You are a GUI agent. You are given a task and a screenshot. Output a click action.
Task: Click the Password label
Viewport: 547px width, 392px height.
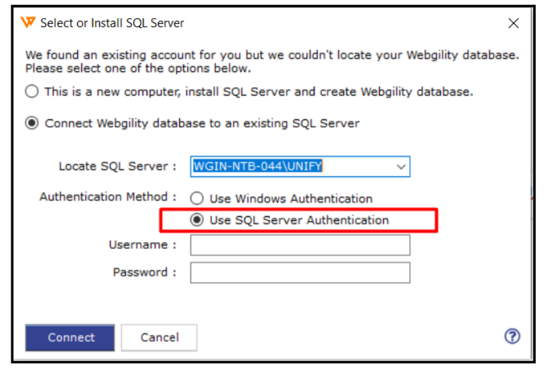145,272
